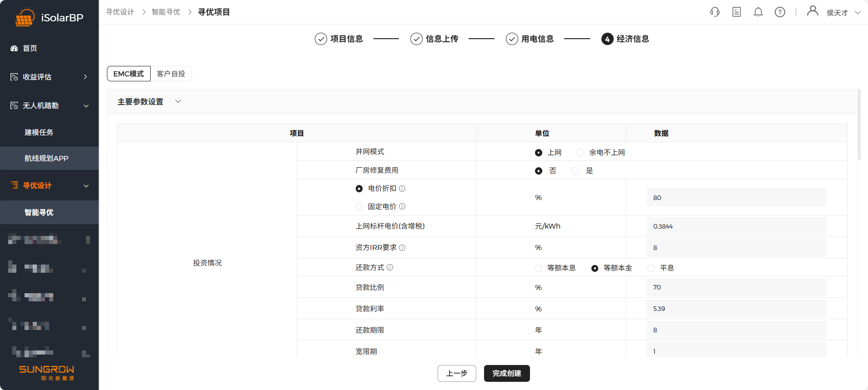Go back with 上一步 button
The height and width of the screenshot is (390, 868).
tap(457, 373)
